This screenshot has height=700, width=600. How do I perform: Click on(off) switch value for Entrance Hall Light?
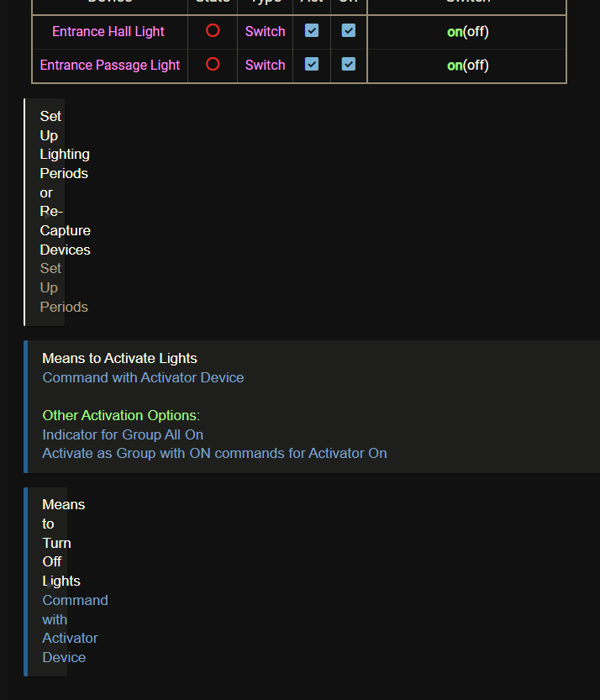pyautogui.click(x=467, y=32)
